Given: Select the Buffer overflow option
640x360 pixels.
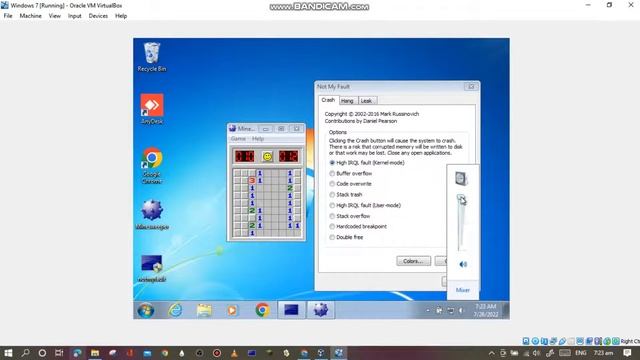Looking at the screenshot, I should [x=350, y=173].
